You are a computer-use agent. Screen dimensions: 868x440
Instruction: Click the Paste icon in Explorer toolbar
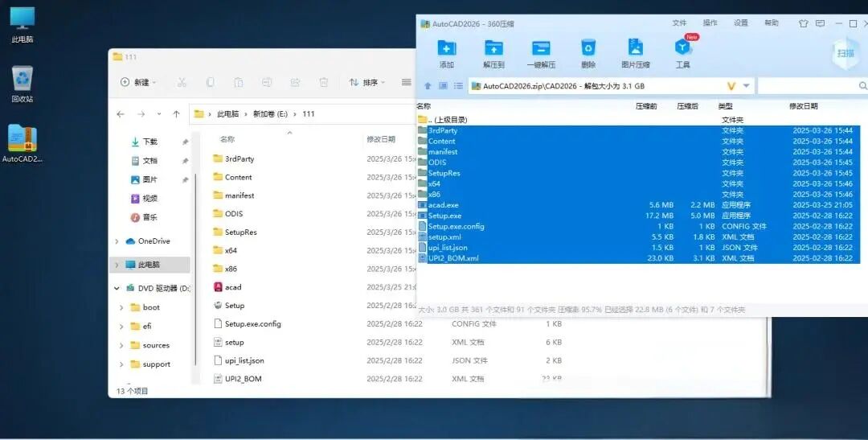click(x=239, y=82)
